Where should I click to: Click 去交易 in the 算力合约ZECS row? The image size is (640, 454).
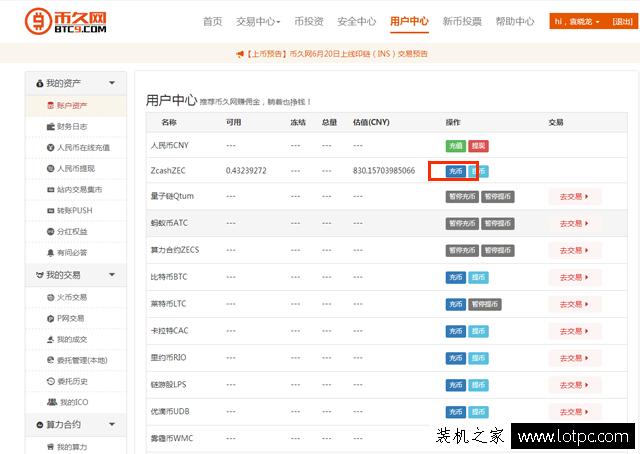pos(574,251)
